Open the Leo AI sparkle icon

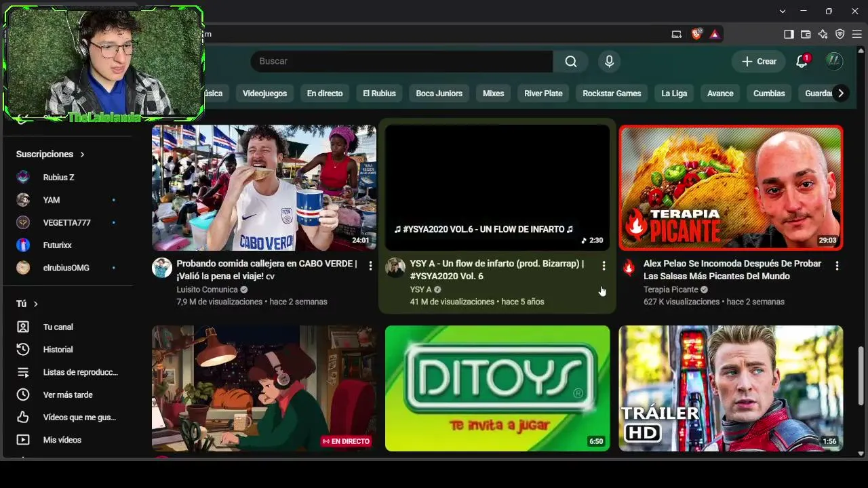(x=823, y=34)
